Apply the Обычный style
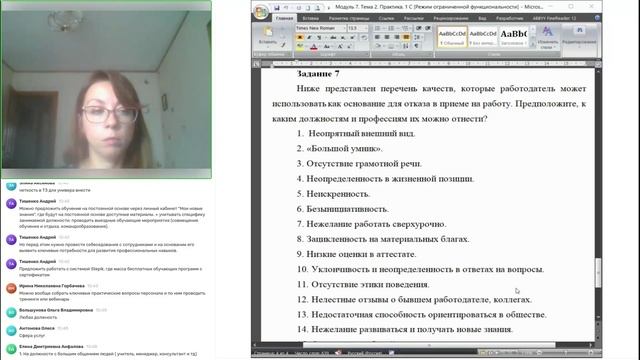Screen dimensions: 640x360 coord(452,37)
